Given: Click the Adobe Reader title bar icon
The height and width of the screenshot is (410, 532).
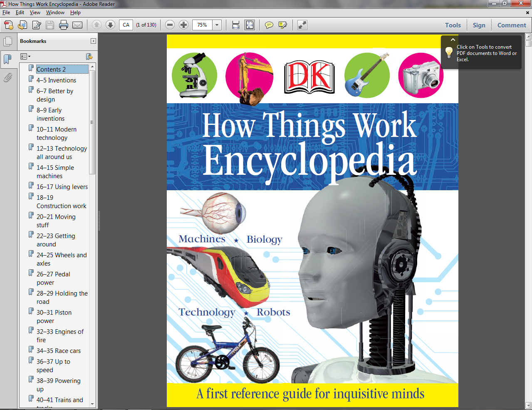Looking at the screenshot, I should 4,4.
